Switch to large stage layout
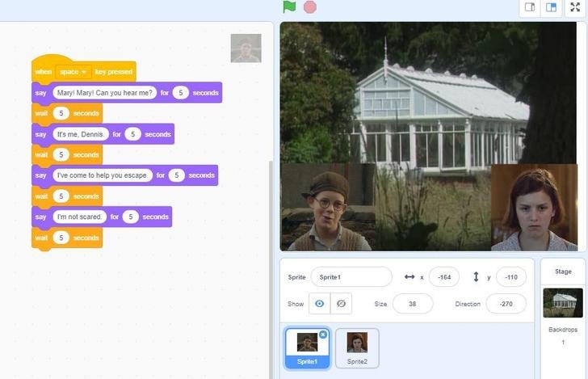Viewport: 588px width, 379px height. coord(551,7)
